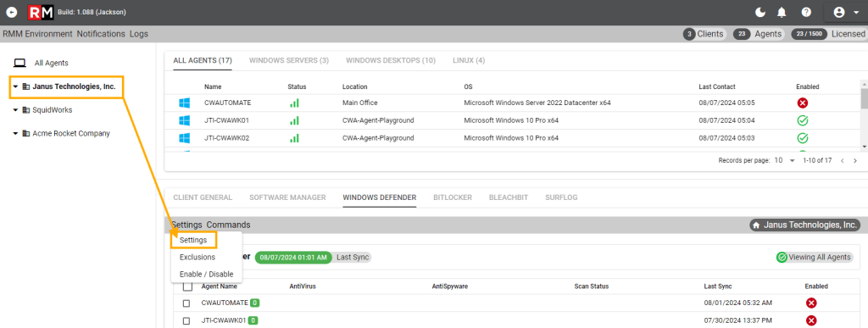Open the Commands menu
868x328 pixels.
pyautogui.click(x=228, y=225)
